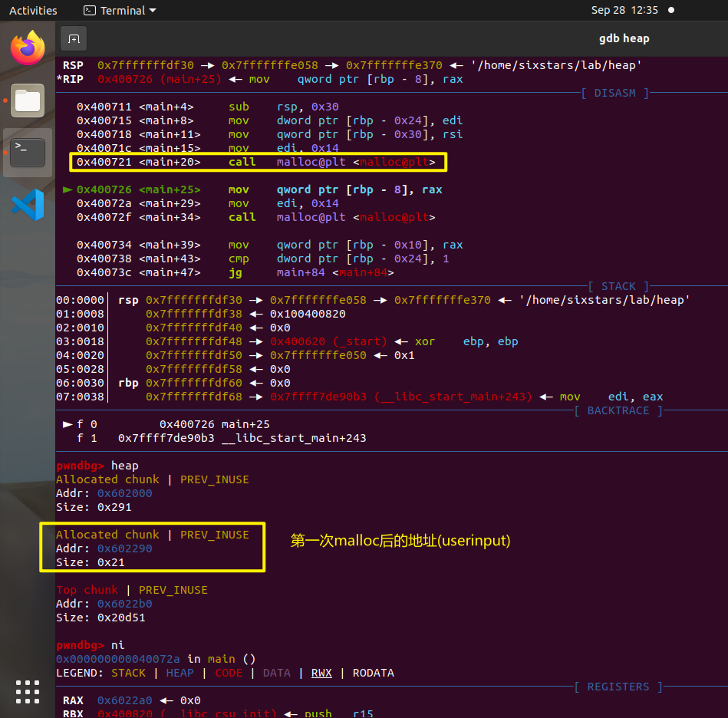
Task: Click the RSP register value 0x7fffffffdf30
Action: pos(146,65)
